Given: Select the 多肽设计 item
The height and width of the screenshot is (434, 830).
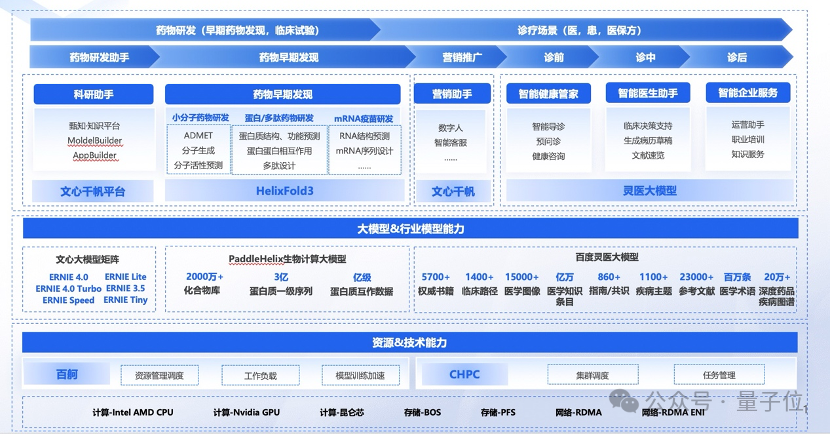Looking at the screenshot, I should click(279, 166).
